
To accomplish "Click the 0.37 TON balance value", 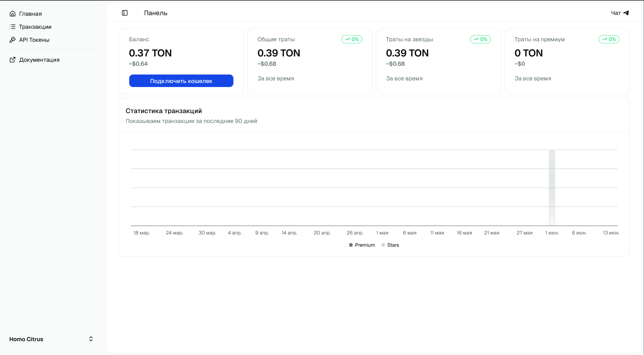I will (x=150, y=53).
